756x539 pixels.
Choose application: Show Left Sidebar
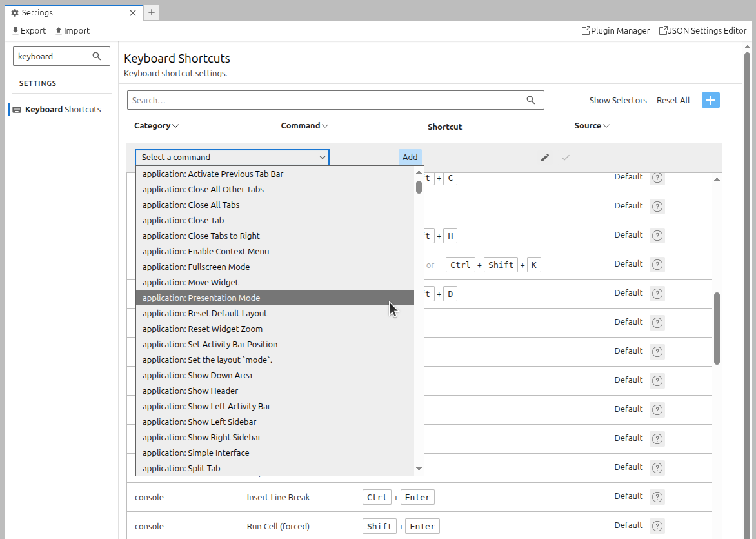pyautogui.click(x=275, y=422)
